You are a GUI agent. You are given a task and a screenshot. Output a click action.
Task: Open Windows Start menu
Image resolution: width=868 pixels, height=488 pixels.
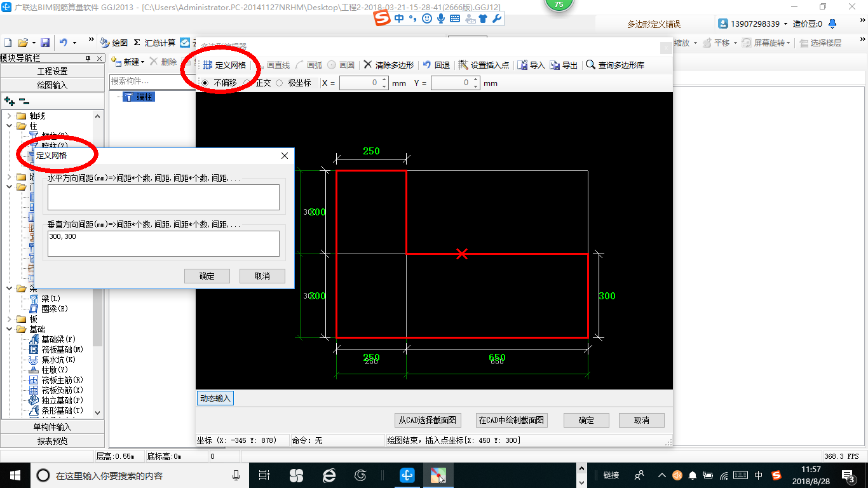(15, 475)
